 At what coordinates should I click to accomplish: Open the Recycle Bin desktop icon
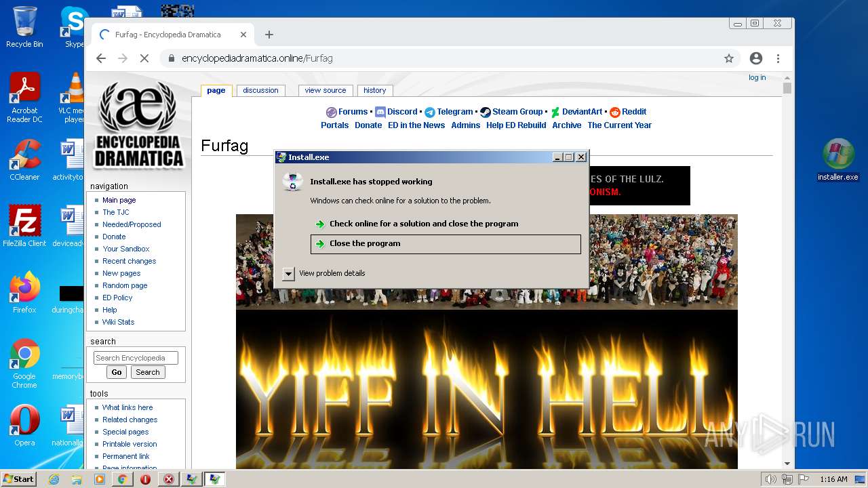click(24, 27)
